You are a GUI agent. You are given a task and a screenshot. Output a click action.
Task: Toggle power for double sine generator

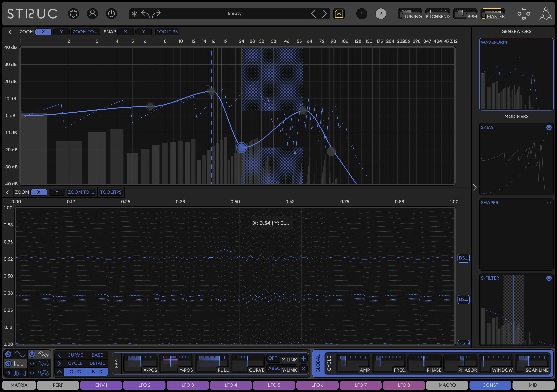click(x=32, y=354)
